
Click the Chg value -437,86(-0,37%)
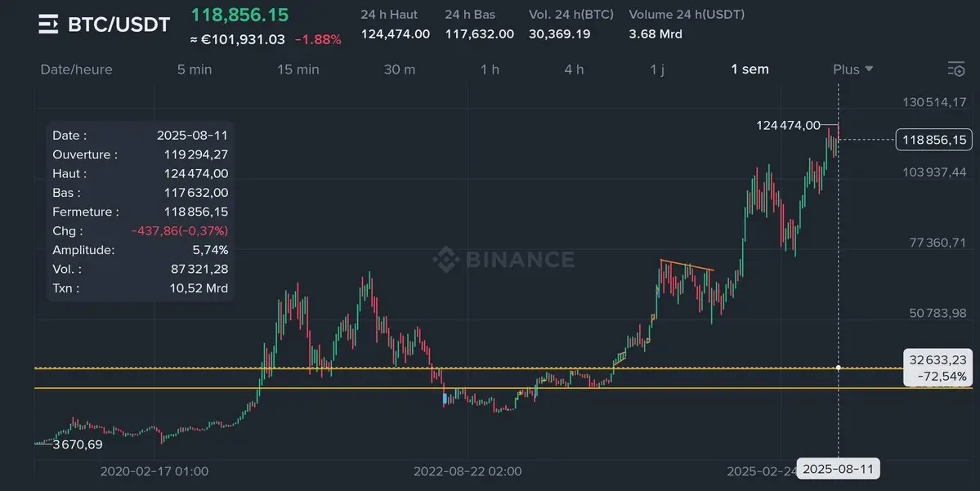point(179,231)
